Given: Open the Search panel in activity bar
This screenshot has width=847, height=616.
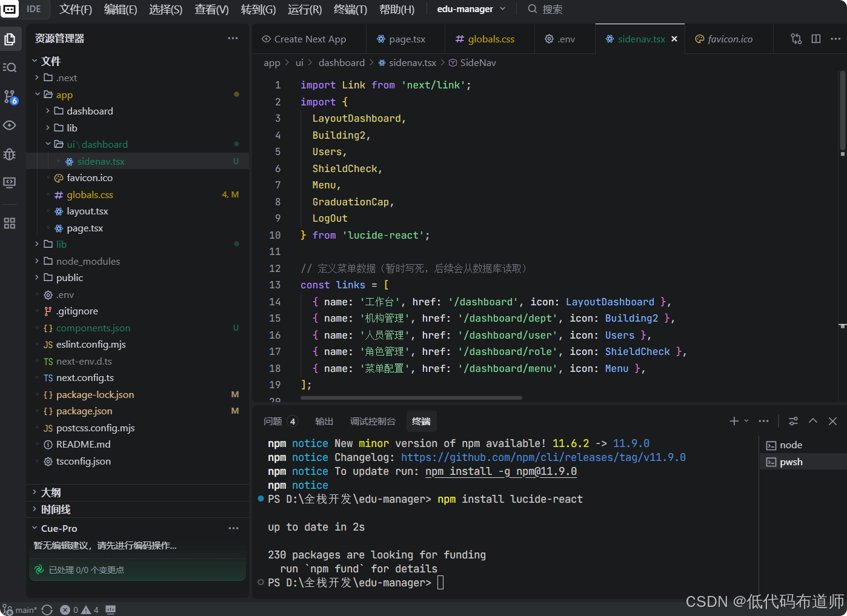Looking at the screenshot, I should 10,67.
